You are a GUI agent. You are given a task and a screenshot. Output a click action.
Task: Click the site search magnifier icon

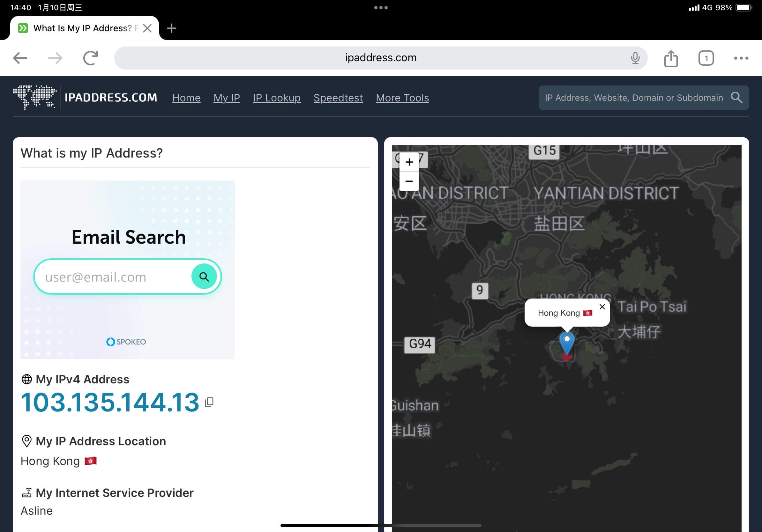tap(736, 98)
